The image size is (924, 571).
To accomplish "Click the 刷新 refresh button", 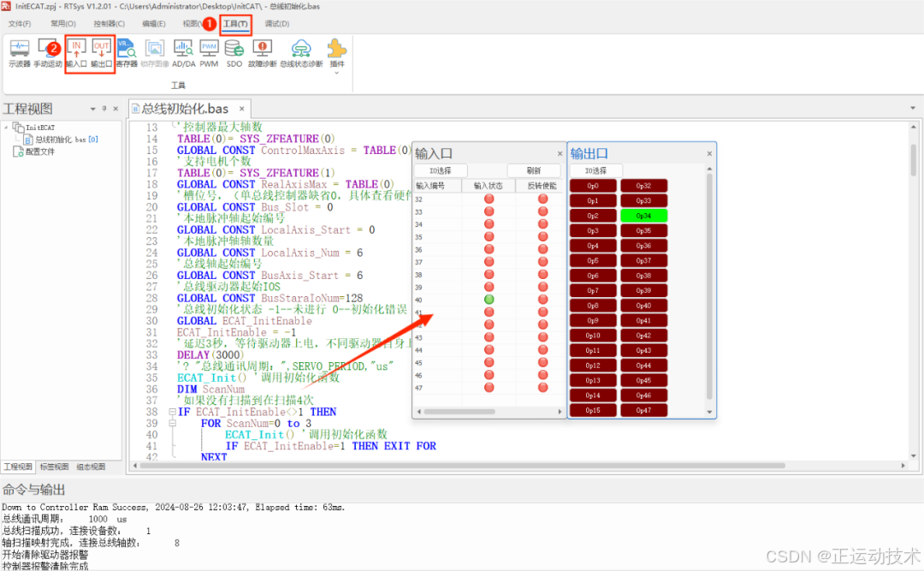I will pyautogui.click(x=535, y=170).
